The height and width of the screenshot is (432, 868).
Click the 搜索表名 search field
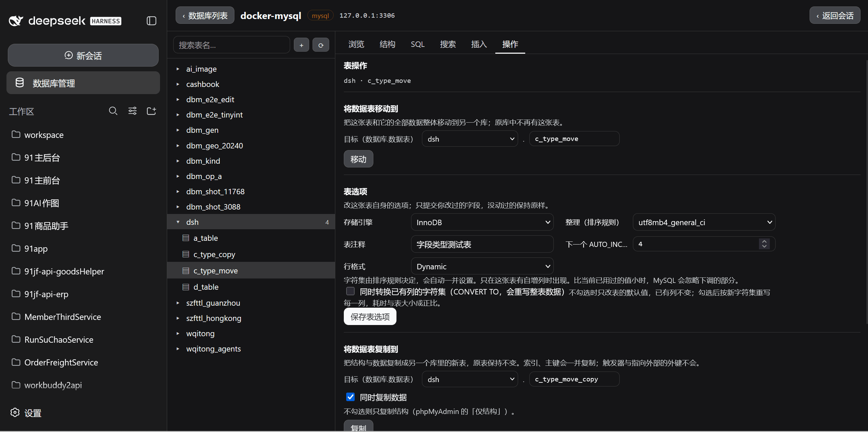pos(231,45)
